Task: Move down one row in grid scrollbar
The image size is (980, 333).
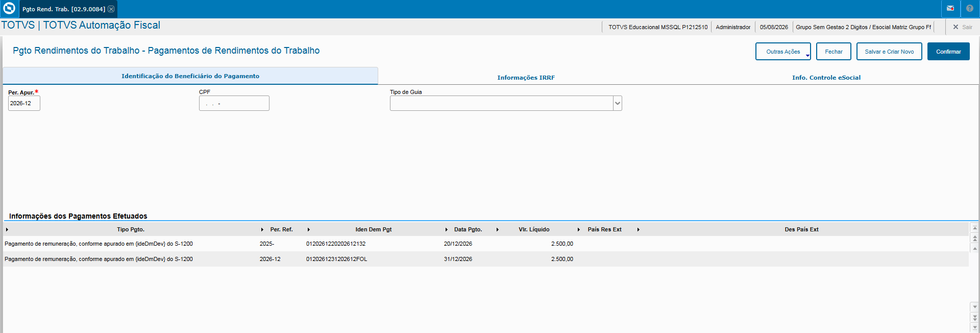Action: [975, 307]
